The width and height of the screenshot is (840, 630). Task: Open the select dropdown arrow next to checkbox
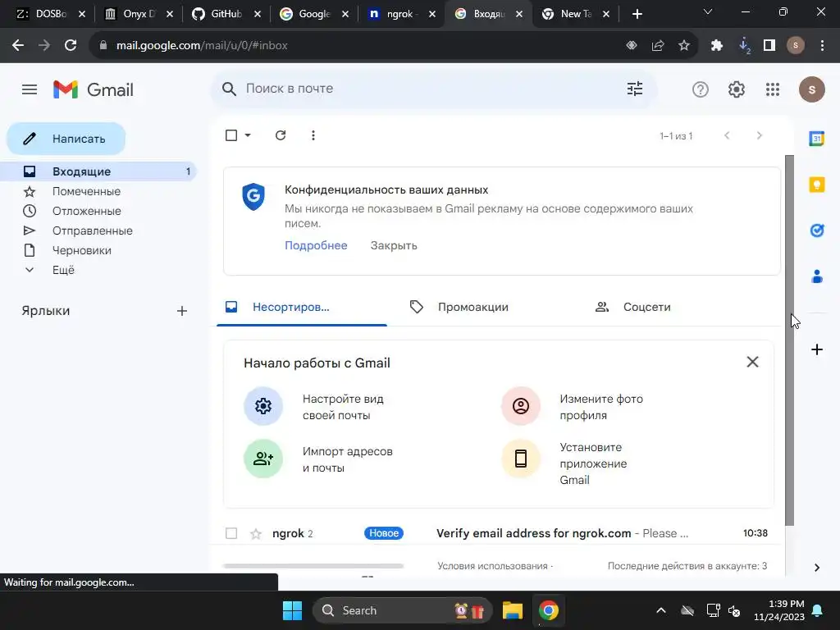point(248,135)
